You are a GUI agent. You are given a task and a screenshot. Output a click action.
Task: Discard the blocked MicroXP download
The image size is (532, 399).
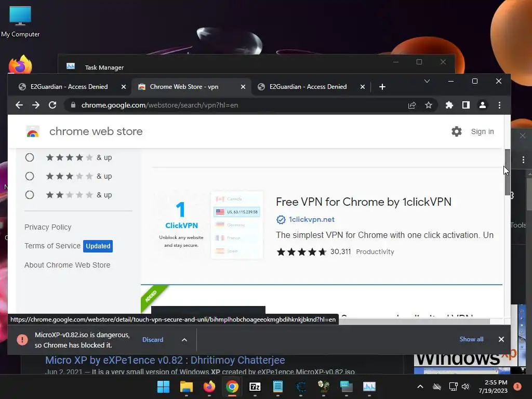point(153,340)
